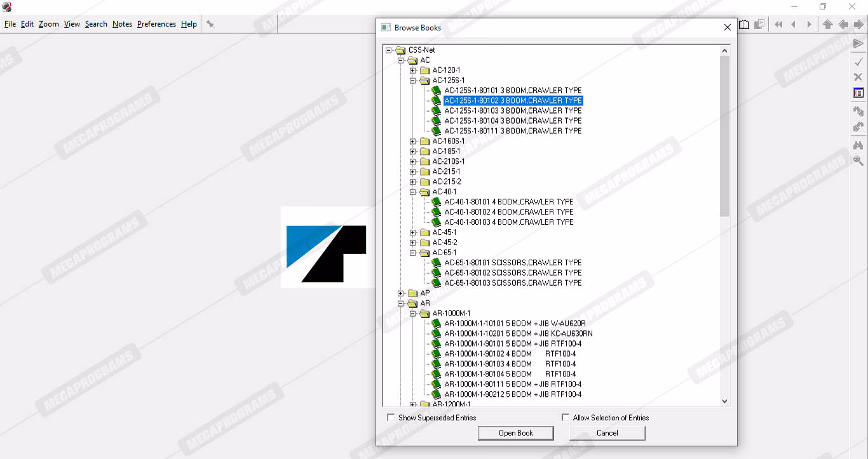Expand the AP folder node
This screenshot has height=459, width=868.
pos(401,293)
